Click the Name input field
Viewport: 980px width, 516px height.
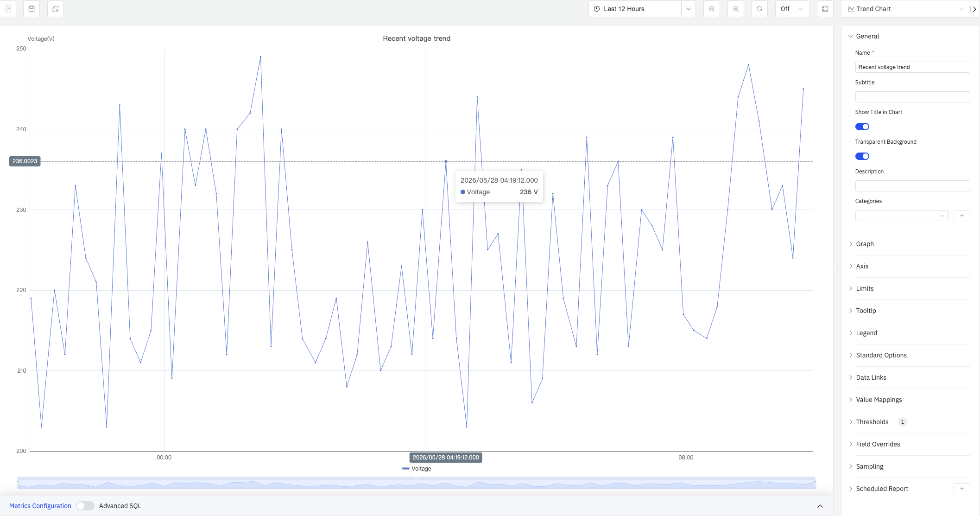point(912,67)
